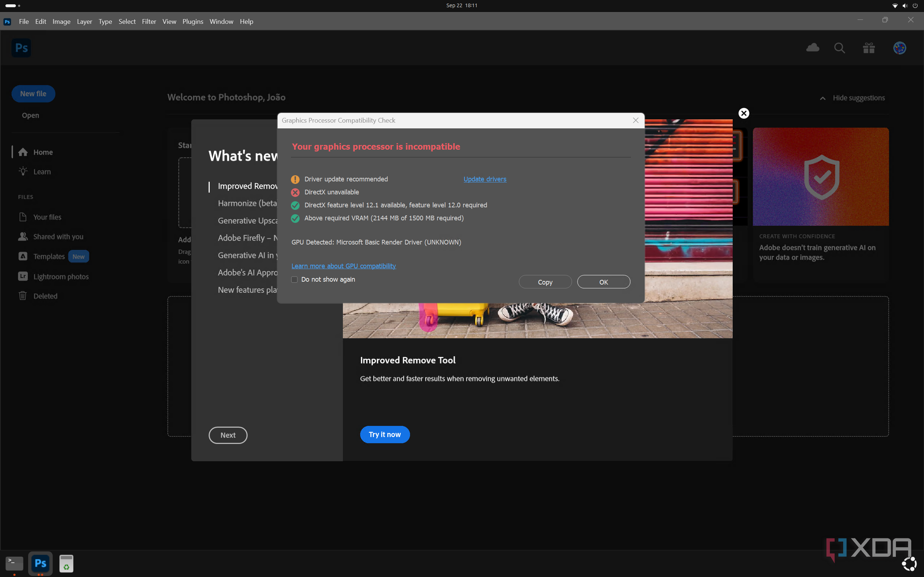This screenshot has height=577, width=924.
Task: Open Lightroom photos section
Action: click(60, 276)
